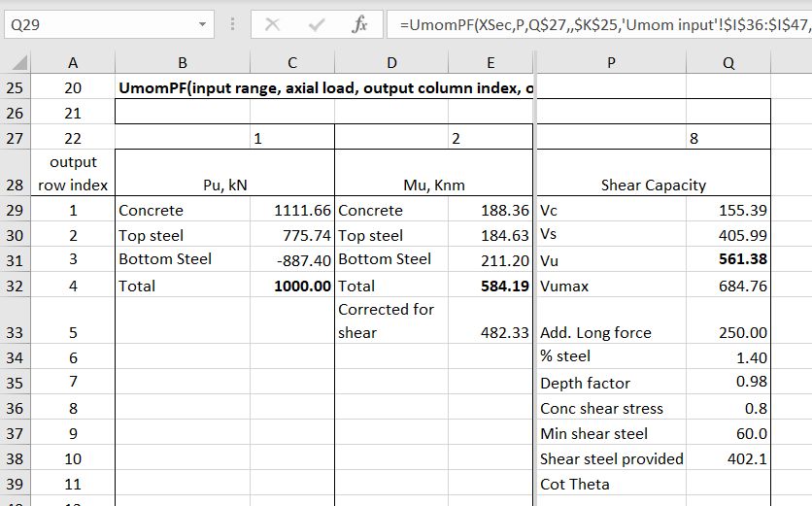Select column Q header
Image resolution: width=812 pixels, height=506 pixels.
click(728, 63)
